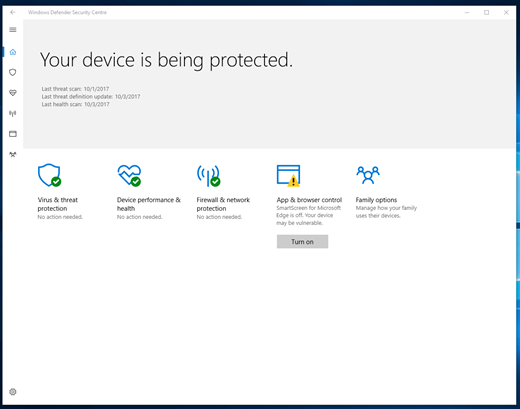520x409 pixels.
Task: Click the back arrow in title bar
Action: [x=13, y=12]
